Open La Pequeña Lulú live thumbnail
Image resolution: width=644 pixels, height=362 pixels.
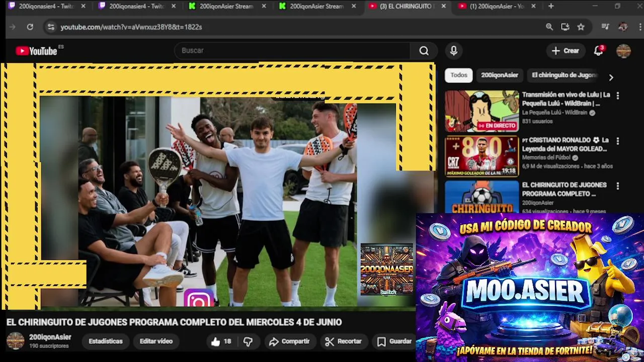pos(481,111)
